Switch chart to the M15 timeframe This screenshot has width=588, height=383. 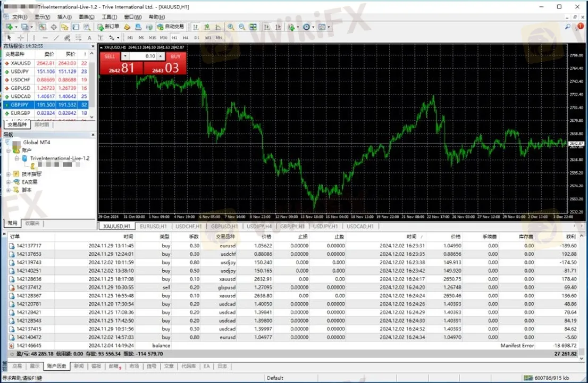point(152,38)
